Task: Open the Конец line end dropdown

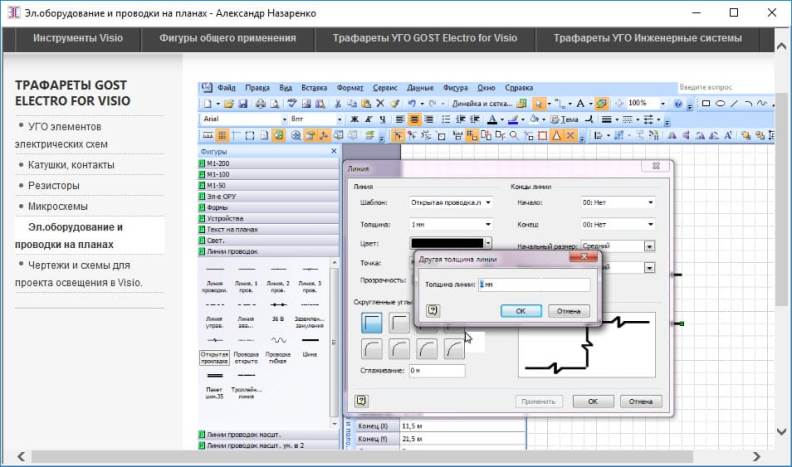Action: coord(650,224)
